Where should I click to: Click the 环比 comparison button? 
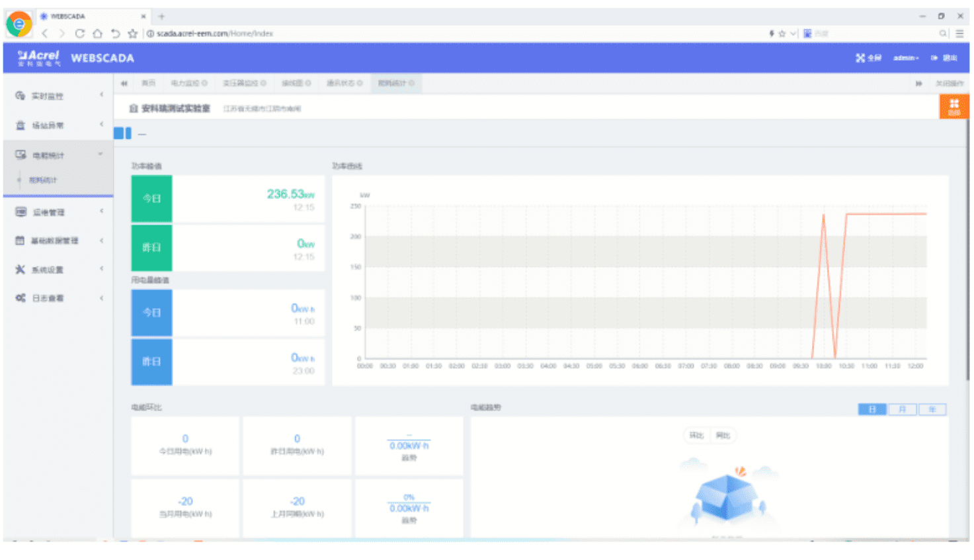point(696,436)
